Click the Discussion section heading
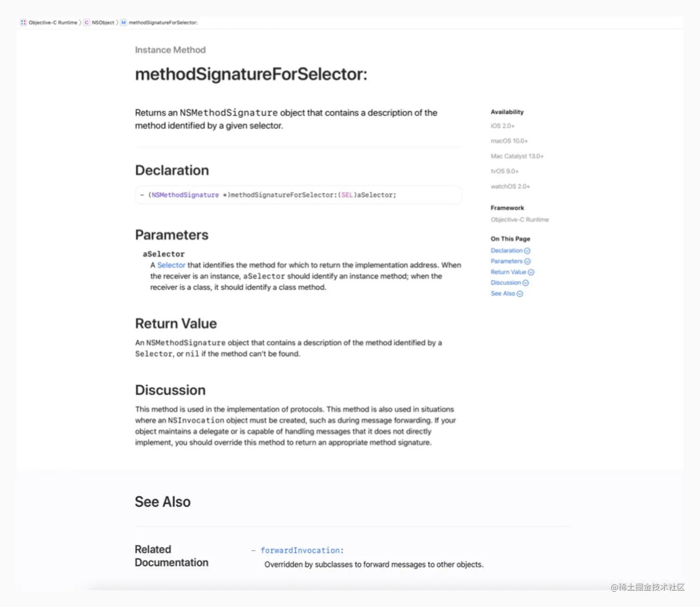The height and width of the screenshot is (607, 700). click(170, 390)
